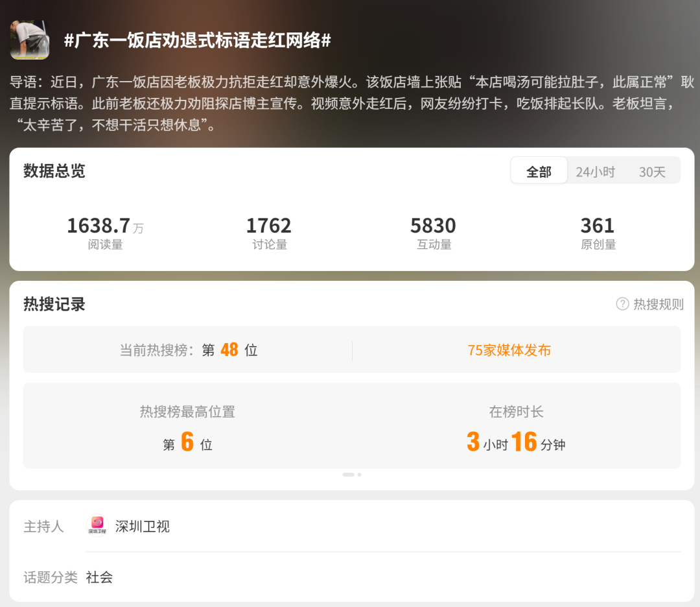Click the 5830 互动量 statistic
The height and width of the screenshot is (607, 700).
[x=433, y=233]
